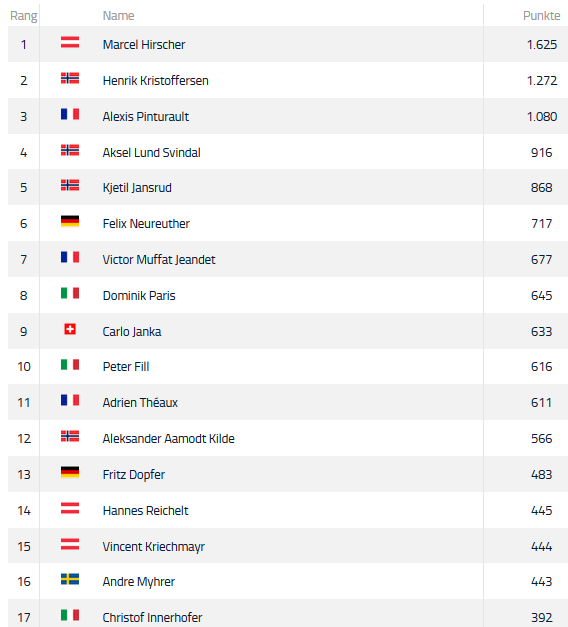The width and height of the screenshot is (568, 627).
Task: Select the Rang column header
Action: [24, 16]
